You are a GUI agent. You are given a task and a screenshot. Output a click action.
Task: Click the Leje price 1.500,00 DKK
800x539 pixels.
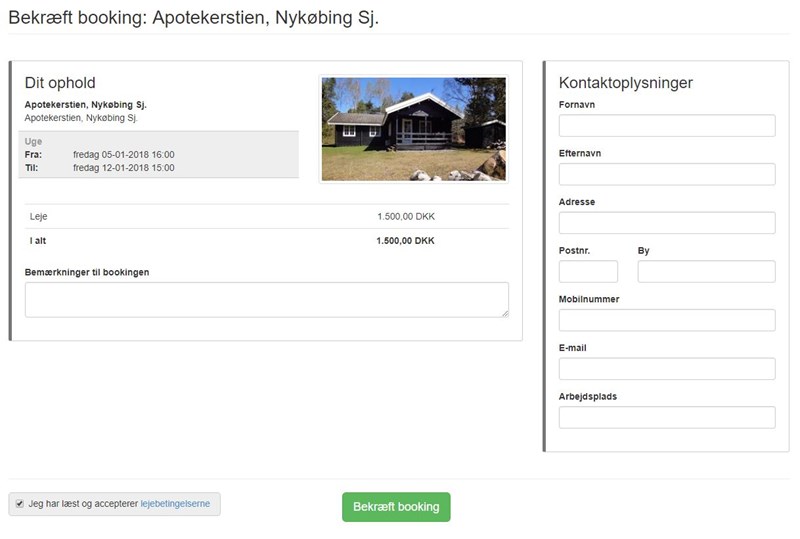406,216
